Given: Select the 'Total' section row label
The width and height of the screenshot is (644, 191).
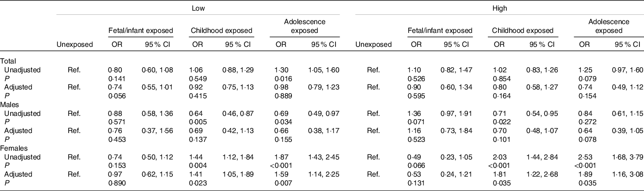Looking at the screenshot, I should click(x=7, y=61).
